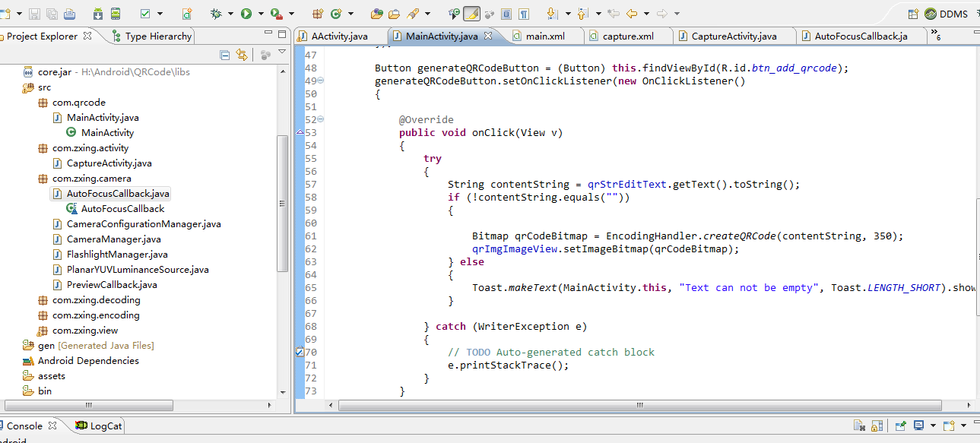Screen dimensions: 980x443
Task: Click the Run External Tools icon
Action: 277,14
